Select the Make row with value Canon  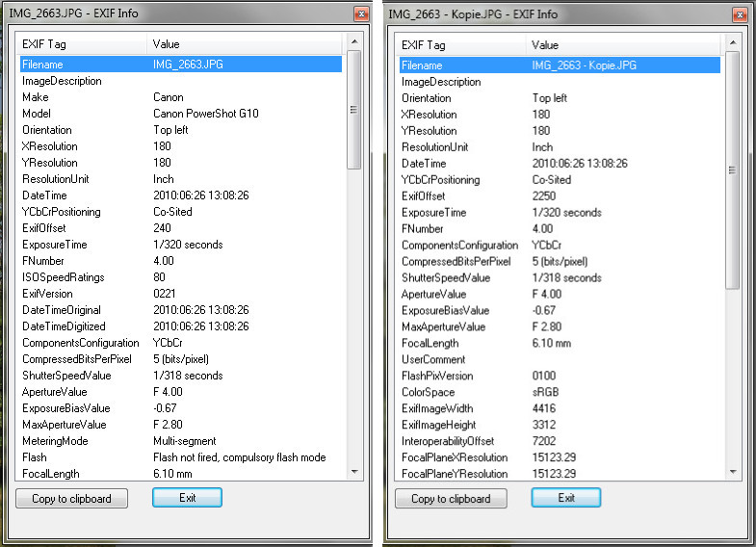181,97
